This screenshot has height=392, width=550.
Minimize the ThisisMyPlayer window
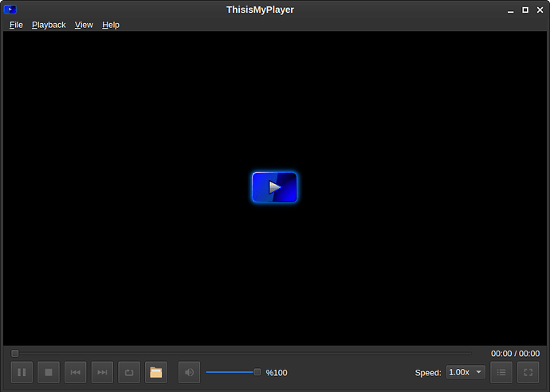[510, 10]
